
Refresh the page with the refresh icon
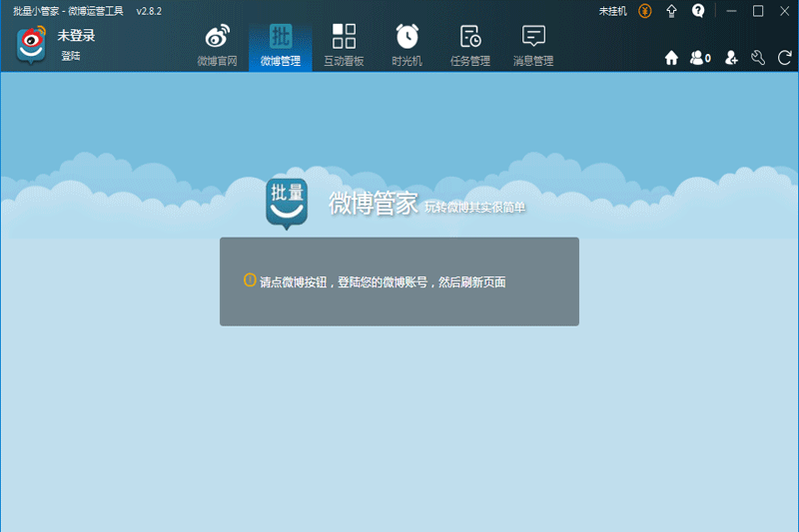coord(784,58)
